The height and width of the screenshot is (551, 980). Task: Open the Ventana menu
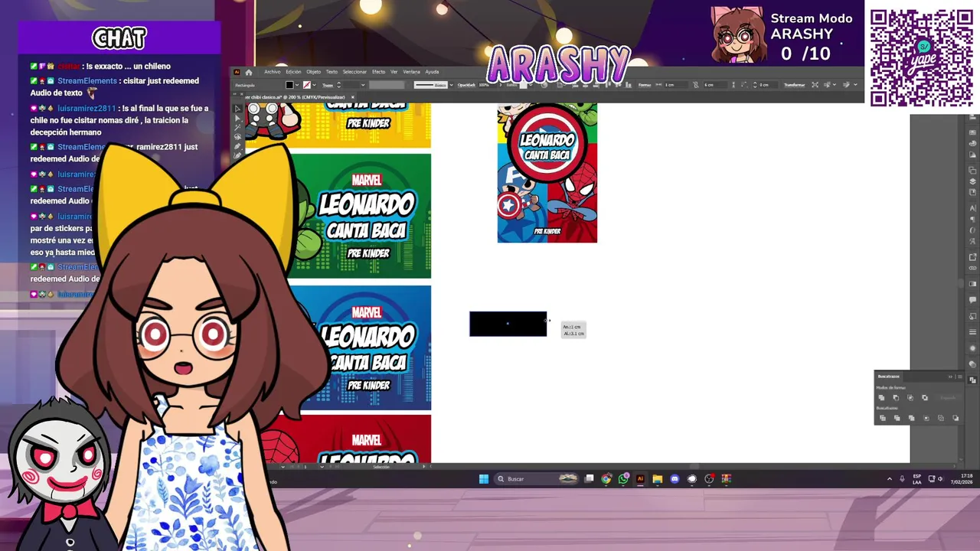[411, 72]
